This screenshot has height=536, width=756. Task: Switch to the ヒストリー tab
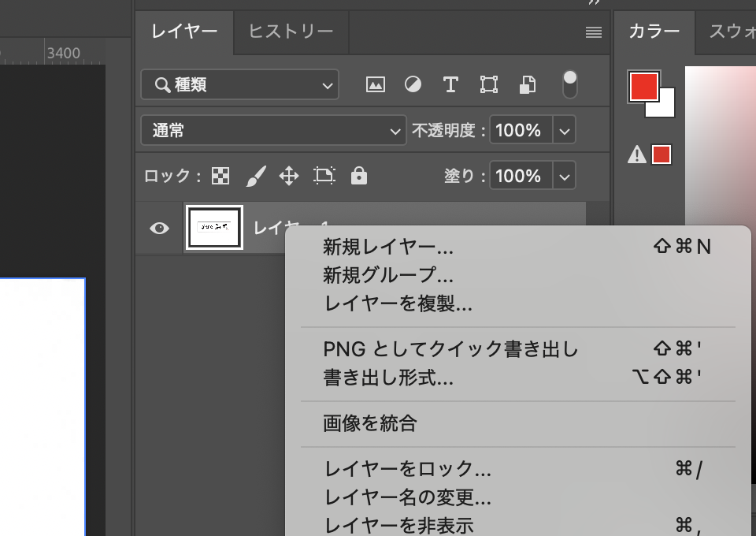(x=291, y=32)
